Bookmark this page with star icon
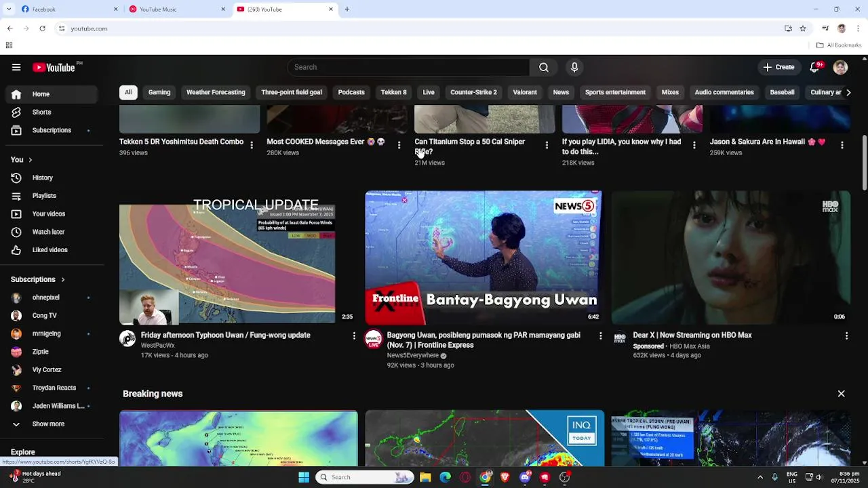Viewport: 868px width, 488px height. click(803, 28)
